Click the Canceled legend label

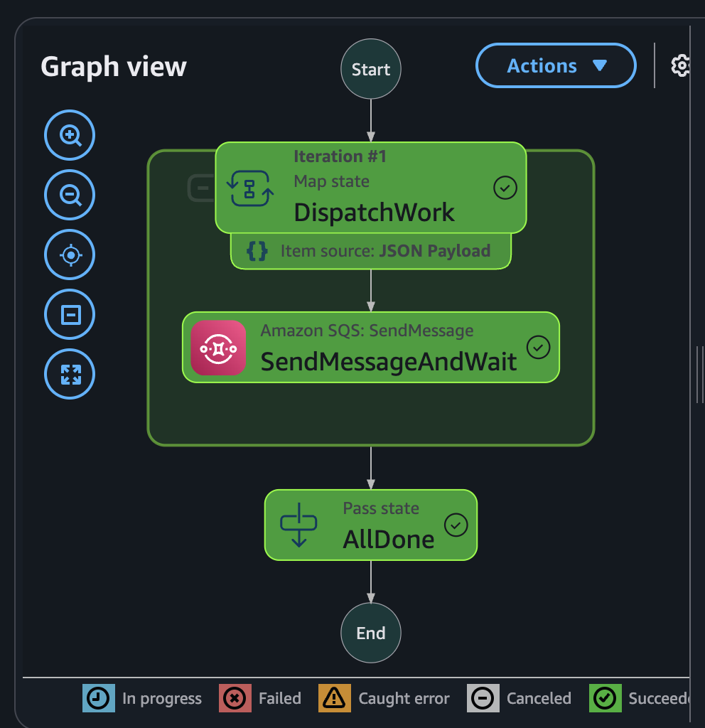[539, 699]
